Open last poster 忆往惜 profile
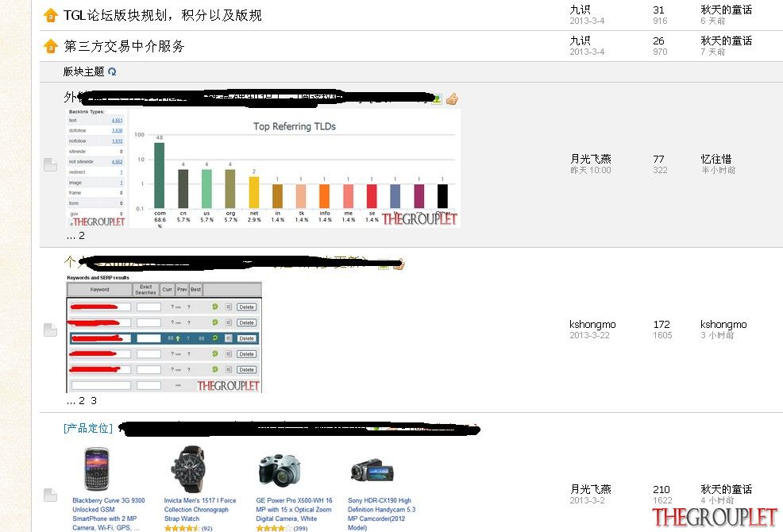This screenshot has width=783, height=532. point(716,159)
